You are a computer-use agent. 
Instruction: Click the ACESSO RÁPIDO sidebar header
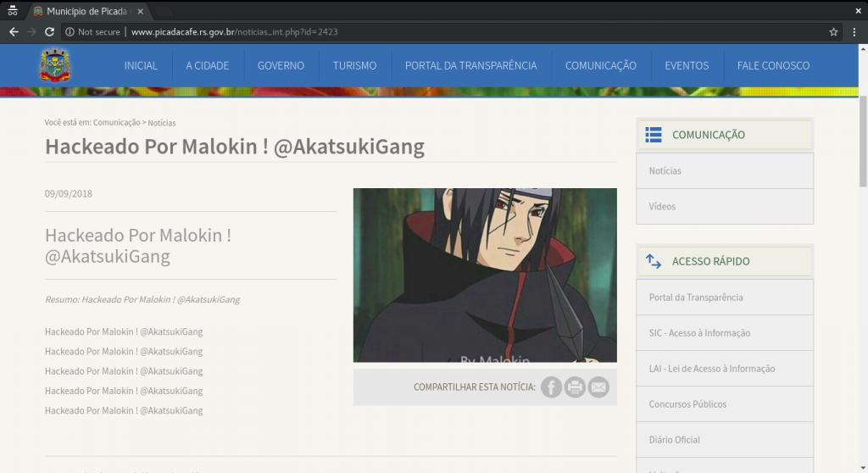pyautogui.click(x=725, y=261)
